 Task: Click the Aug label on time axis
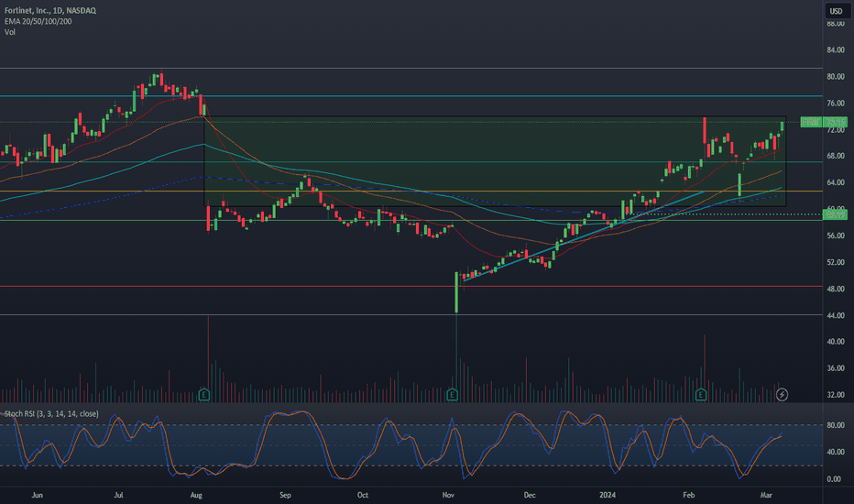point(196,495)
